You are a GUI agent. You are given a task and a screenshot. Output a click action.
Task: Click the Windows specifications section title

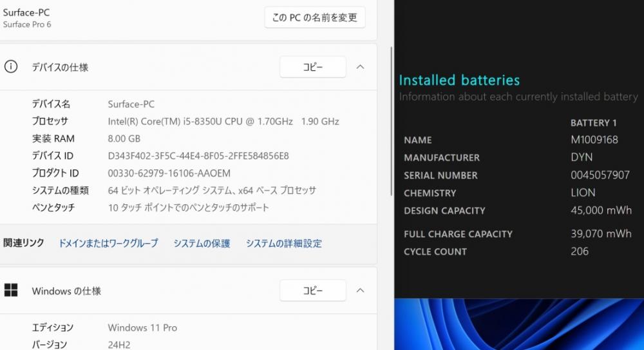(x=66, y=291)
